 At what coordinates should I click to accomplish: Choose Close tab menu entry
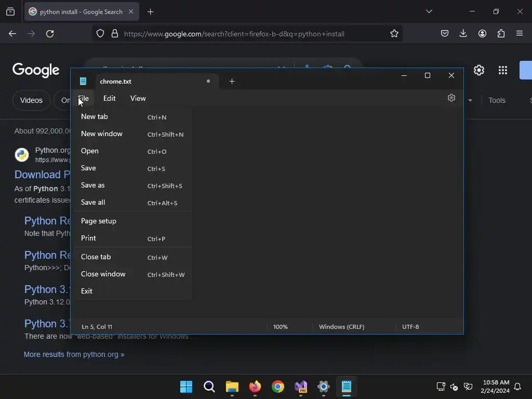pos(132,257)
